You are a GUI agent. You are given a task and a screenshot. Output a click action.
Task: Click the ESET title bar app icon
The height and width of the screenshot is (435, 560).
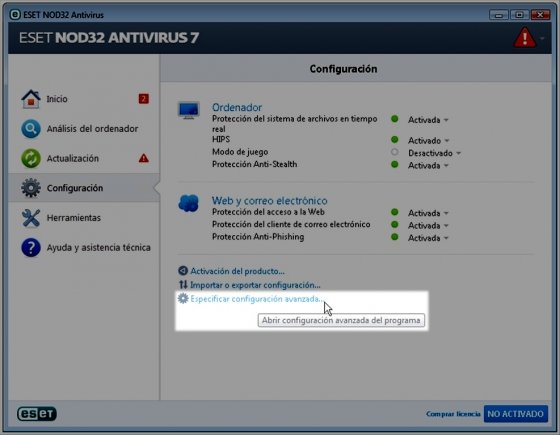coord(15,15)
